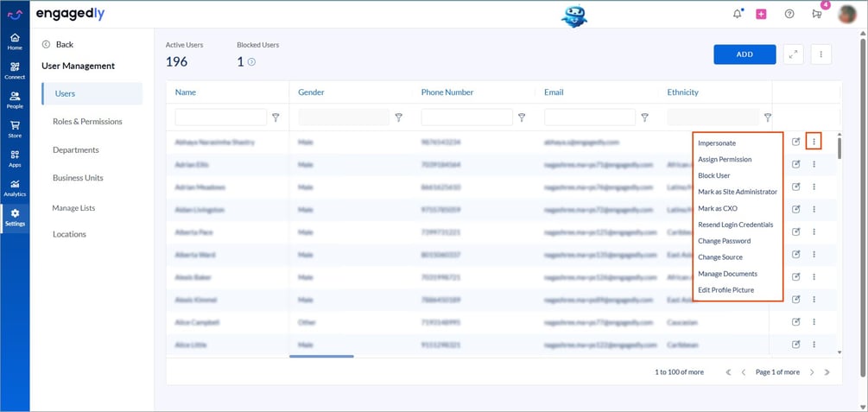Select Block User in the menu
Viewport: 868px width, 412px height.
tap(714, 175)
